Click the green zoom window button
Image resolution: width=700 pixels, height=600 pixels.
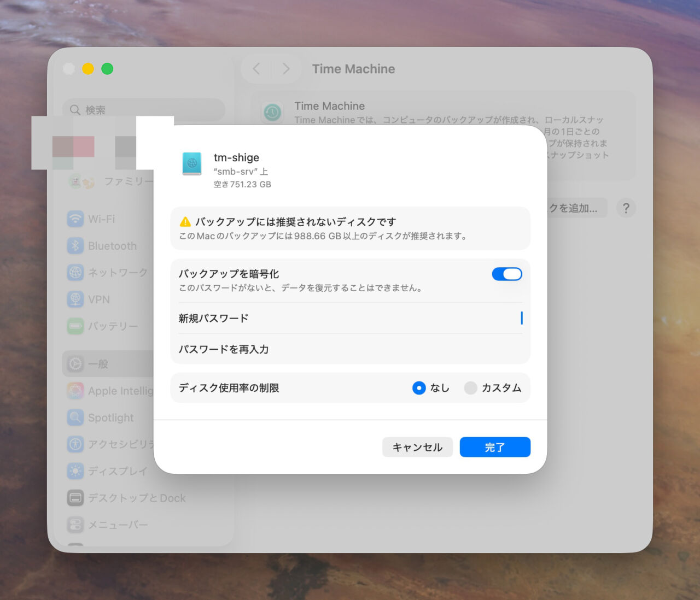(107, 69)
